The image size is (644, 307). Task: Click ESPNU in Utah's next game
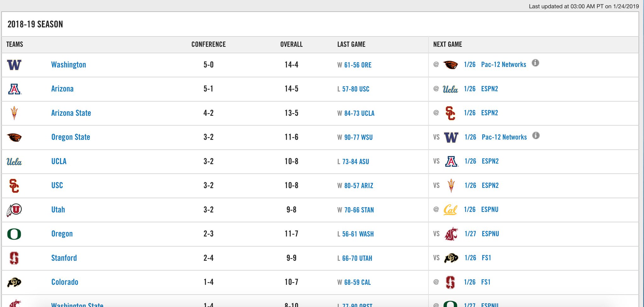coord(490,209)
